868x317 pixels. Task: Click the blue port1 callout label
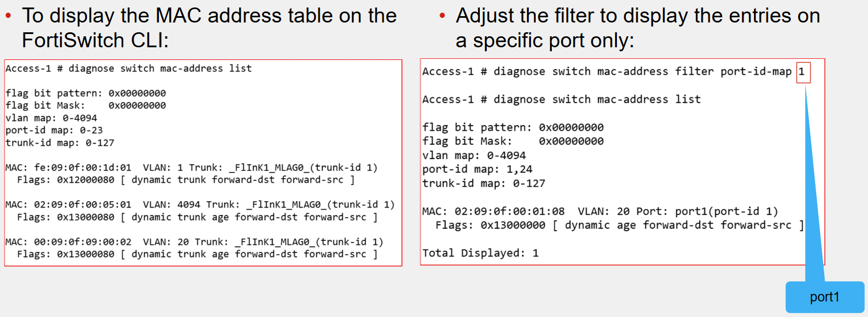(825, 297)
